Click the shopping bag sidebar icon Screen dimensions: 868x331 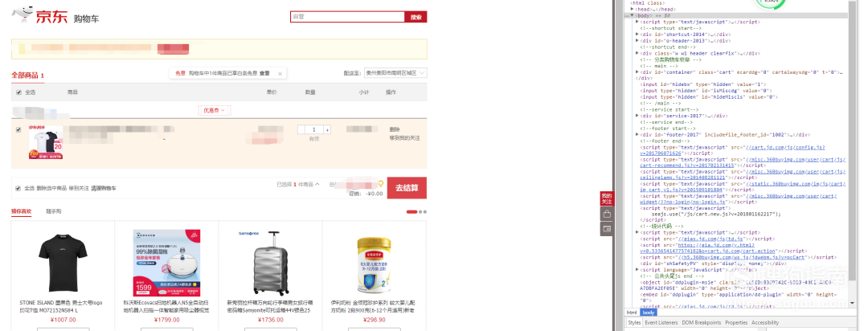click(x=607, y=214)
